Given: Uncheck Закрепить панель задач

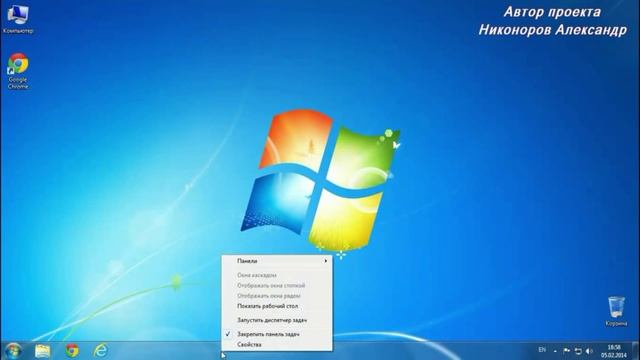Looking at the screenshot, I should point(277,334).
